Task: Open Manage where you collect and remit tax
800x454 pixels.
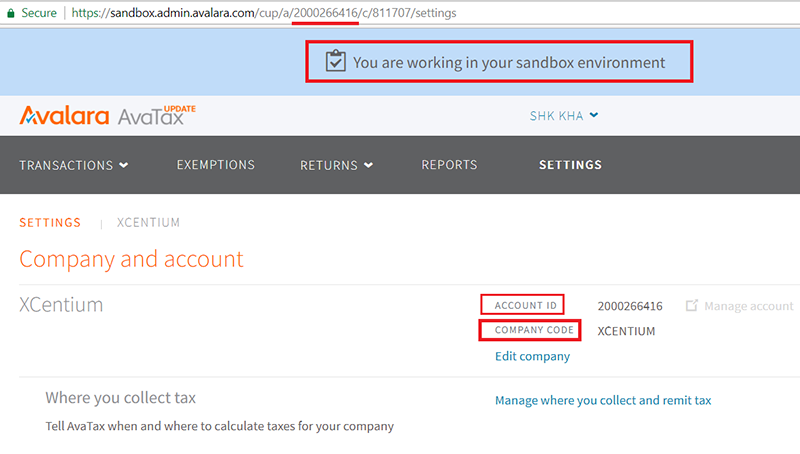Action: pyautogui.click(x=603, y=400)
